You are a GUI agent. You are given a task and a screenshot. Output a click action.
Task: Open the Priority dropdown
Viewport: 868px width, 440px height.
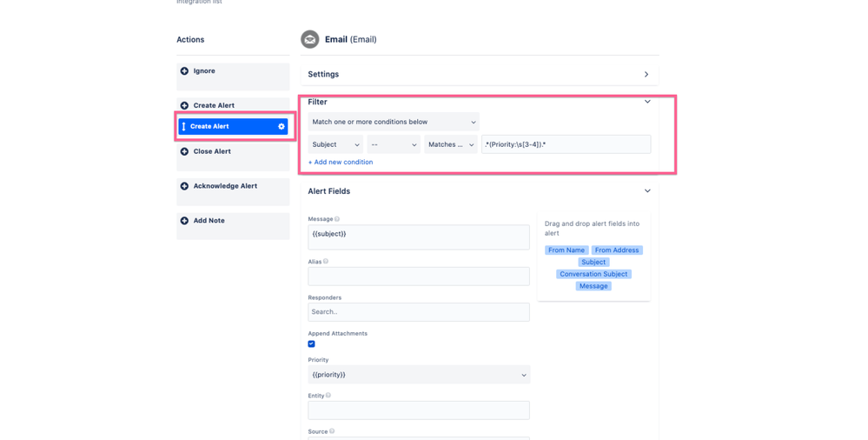[419, 375]
